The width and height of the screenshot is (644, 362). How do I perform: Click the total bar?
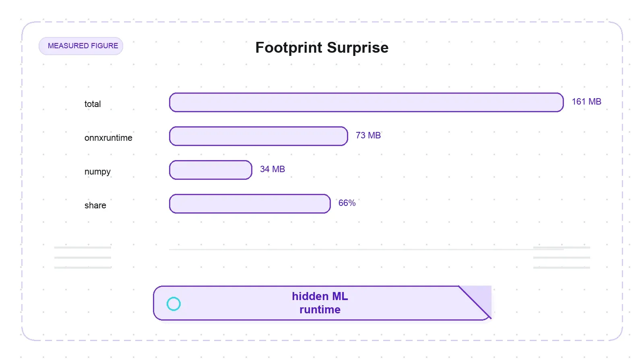(366, 102)
